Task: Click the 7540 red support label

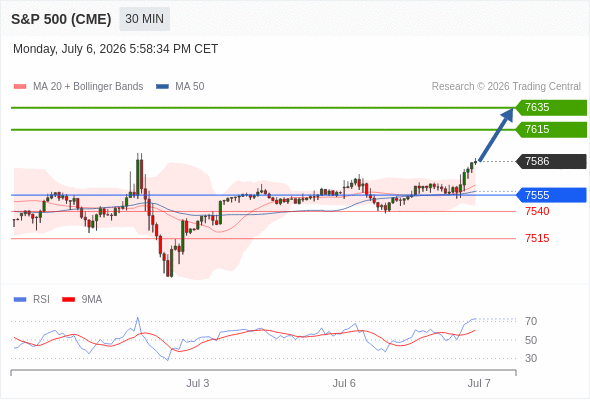Action: pyautogui.click(x=537, y=211)
